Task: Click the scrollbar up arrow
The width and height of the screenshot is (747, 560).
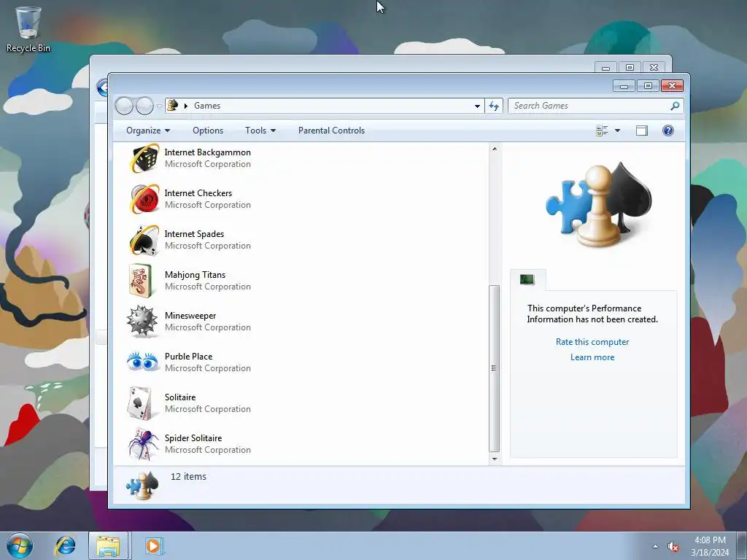Action: [495, 149]
